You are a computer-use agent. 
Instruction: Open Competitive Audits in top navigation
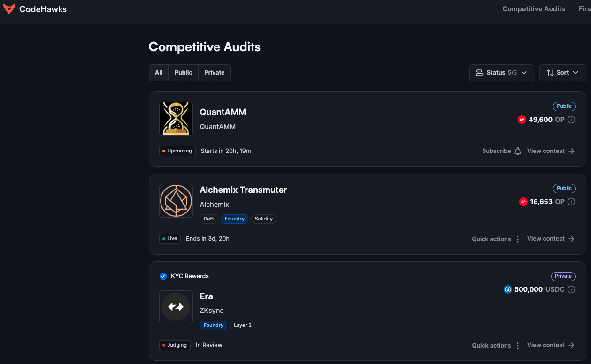[x=534, y=9]
